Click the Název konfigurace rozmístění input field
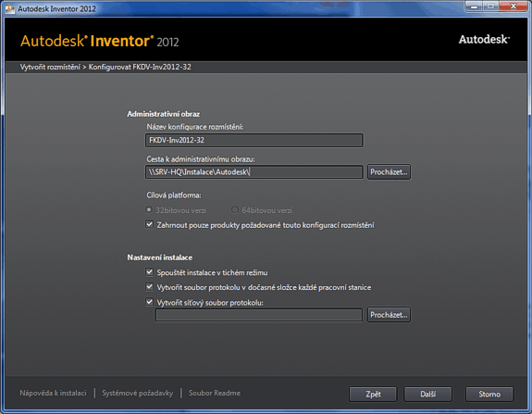532x414 pixels. [254, 140]
